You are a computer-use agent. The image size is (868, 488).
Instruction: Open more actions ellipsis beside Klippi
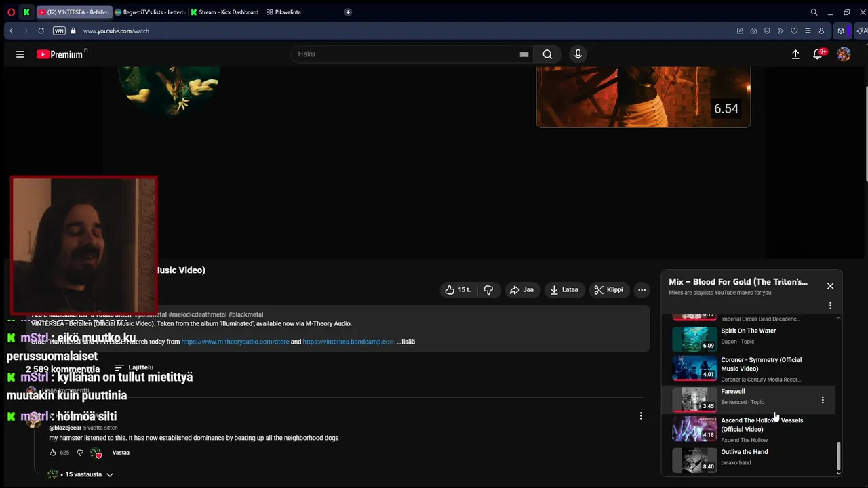click(x=642, y=289)
